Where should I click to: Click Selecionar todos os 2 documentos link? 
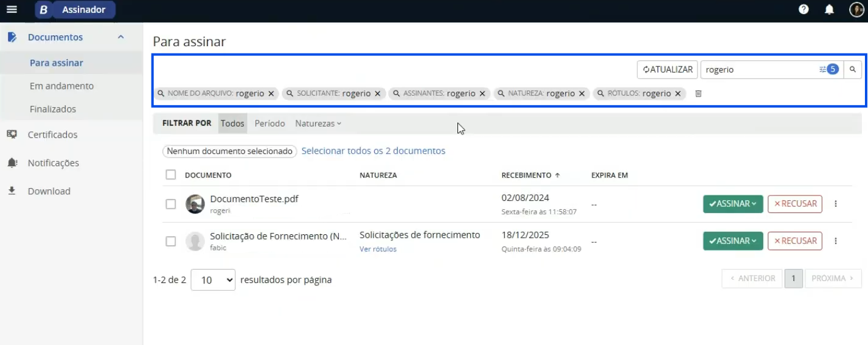tap(373, 151)
